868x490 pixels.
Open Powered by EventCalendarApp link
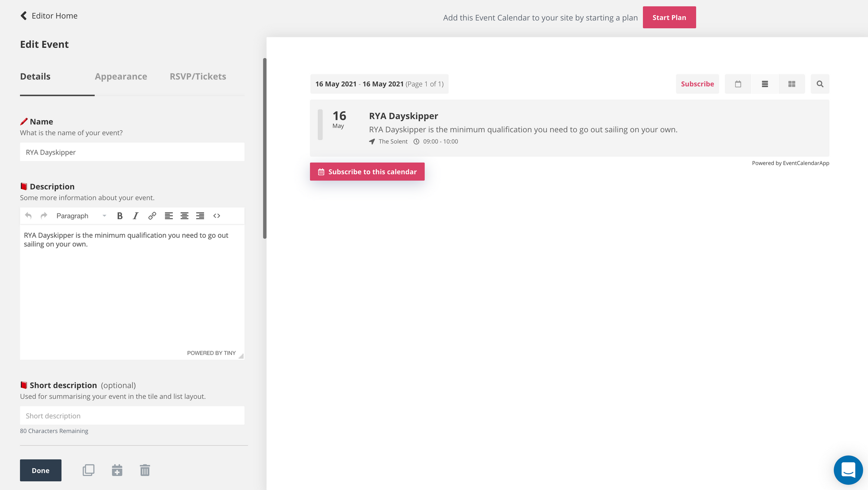[x=790, y=163]
